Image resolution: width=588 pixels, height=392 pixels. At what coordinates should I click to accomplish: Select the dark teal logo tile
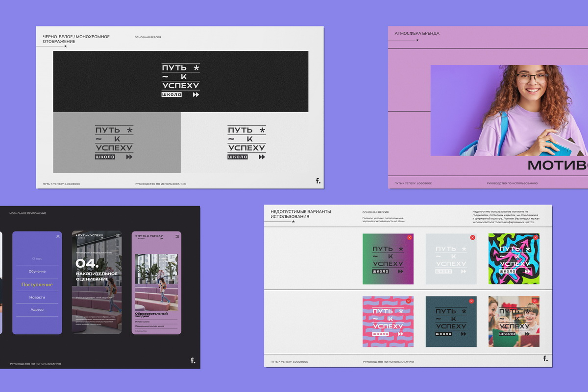click(x=451, y=322)
